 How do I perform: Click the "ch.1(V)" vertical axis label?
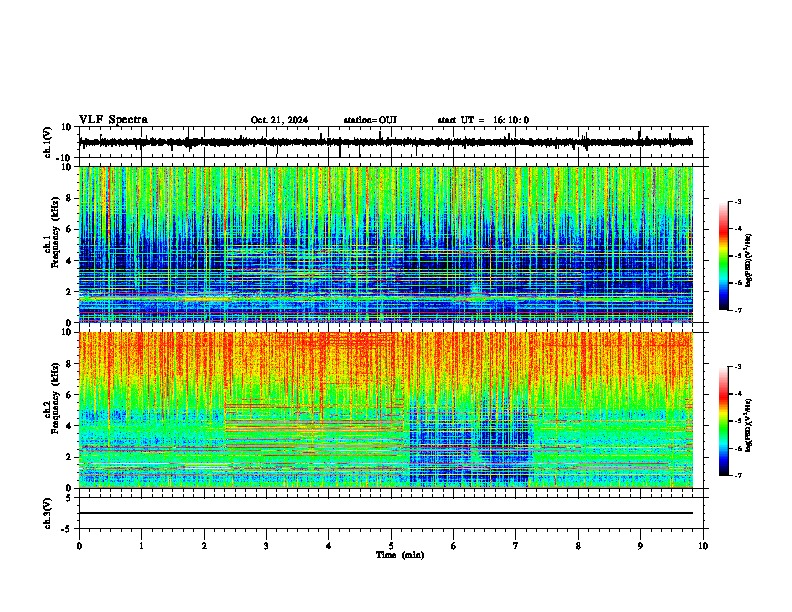coord(48,142)
